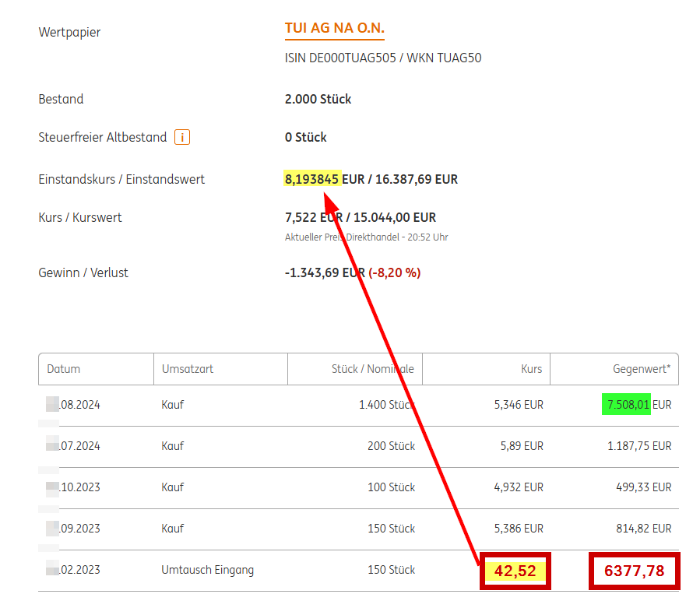This screenshot has width=700, height=594.
Task: Click the Datum column header
Action: [x=64, y=369]
